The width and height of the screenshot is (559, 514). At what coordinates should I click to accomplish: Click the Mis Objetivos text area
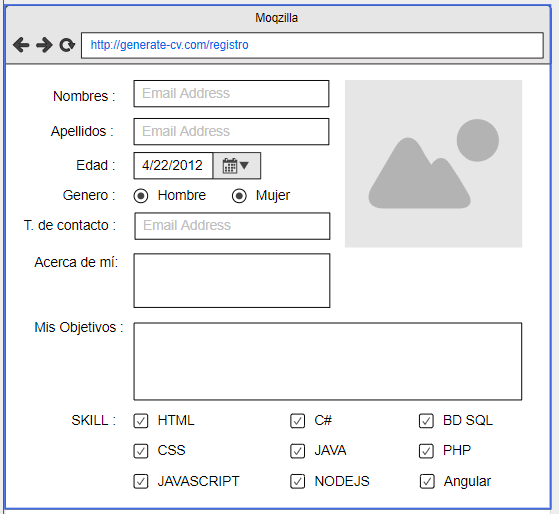coord(328,361)
